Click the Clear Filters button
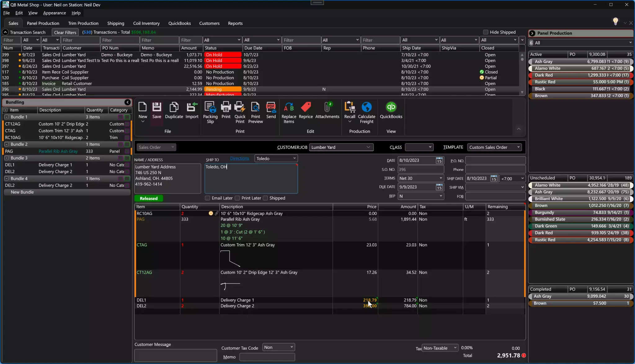 [65, 32]
